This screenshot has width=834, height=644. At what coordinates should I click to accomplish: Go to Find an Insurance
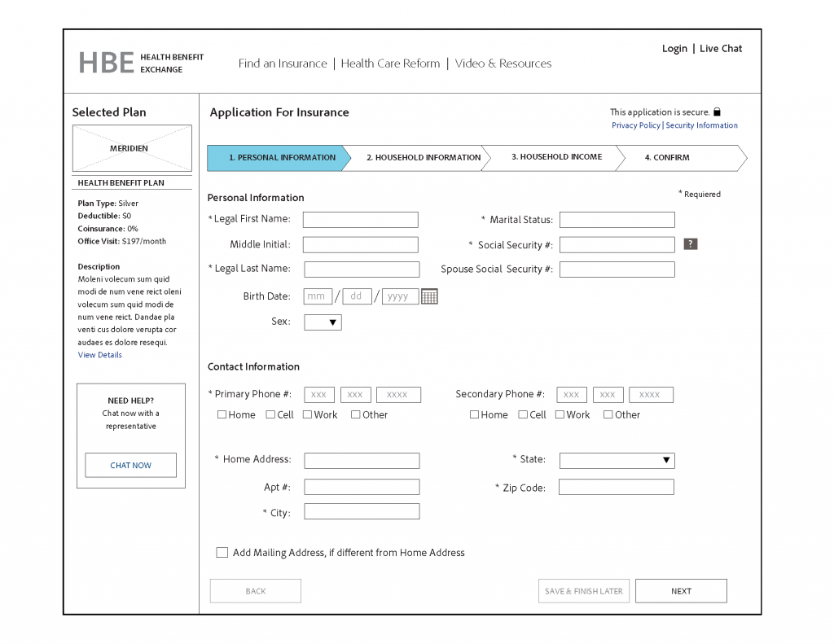point(283,64)
